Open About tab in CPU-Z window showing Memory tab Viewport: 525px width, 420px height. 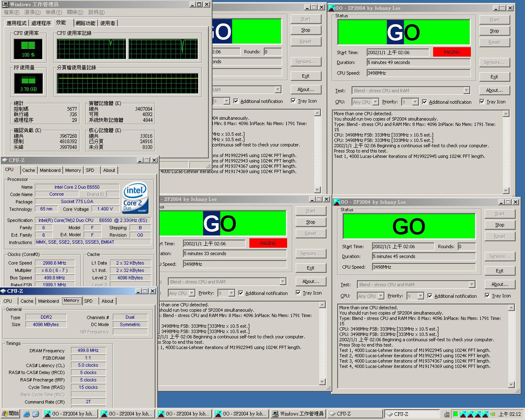(107, 301)
